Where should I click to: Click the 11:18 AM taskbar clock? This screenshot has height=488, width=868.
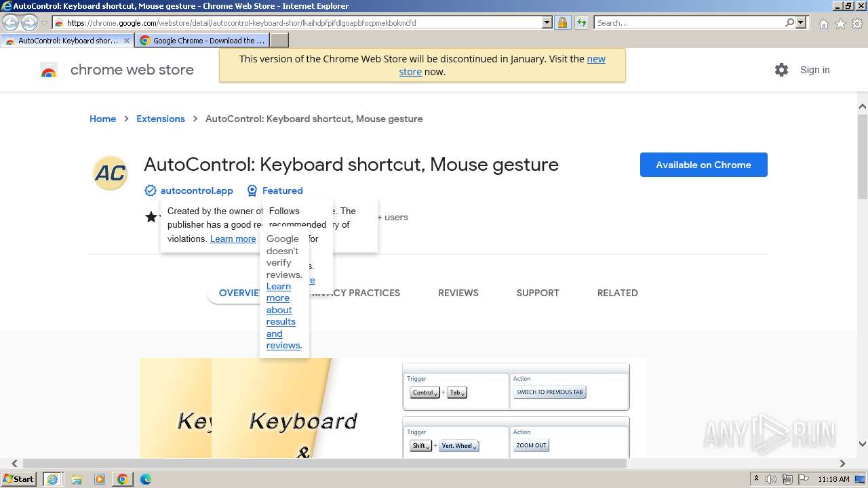pos(833,479)
